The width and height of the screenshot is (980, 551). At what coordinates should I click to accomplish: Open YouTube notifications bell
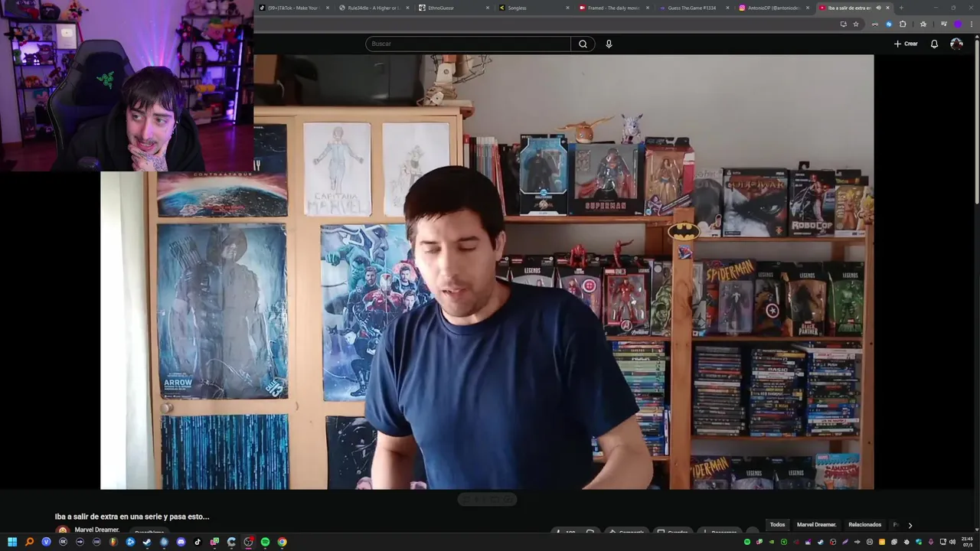(934, 44)
